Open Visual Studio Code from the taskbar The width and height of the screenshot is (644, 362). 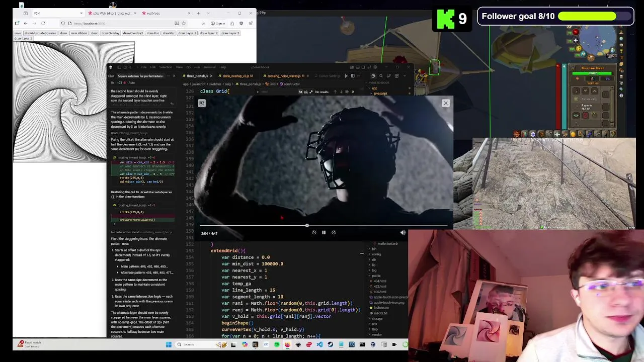[319, 344]
